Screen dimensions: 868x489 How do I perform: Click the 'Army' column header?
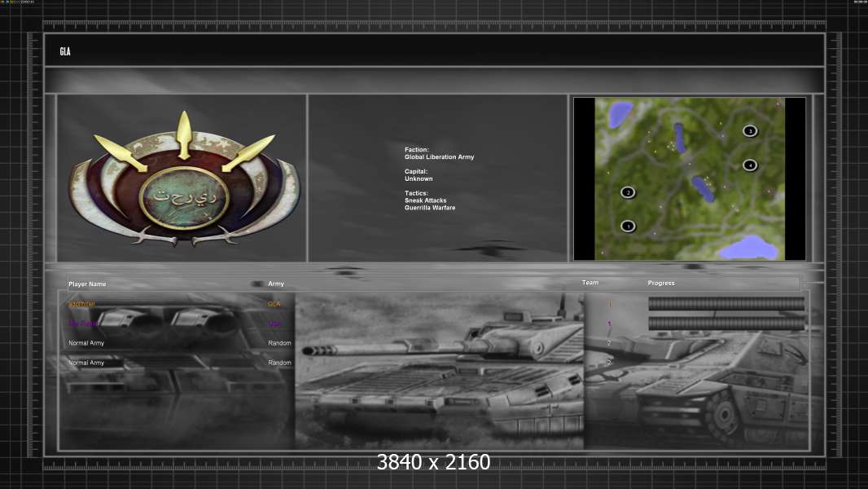(x=276, y=284)
